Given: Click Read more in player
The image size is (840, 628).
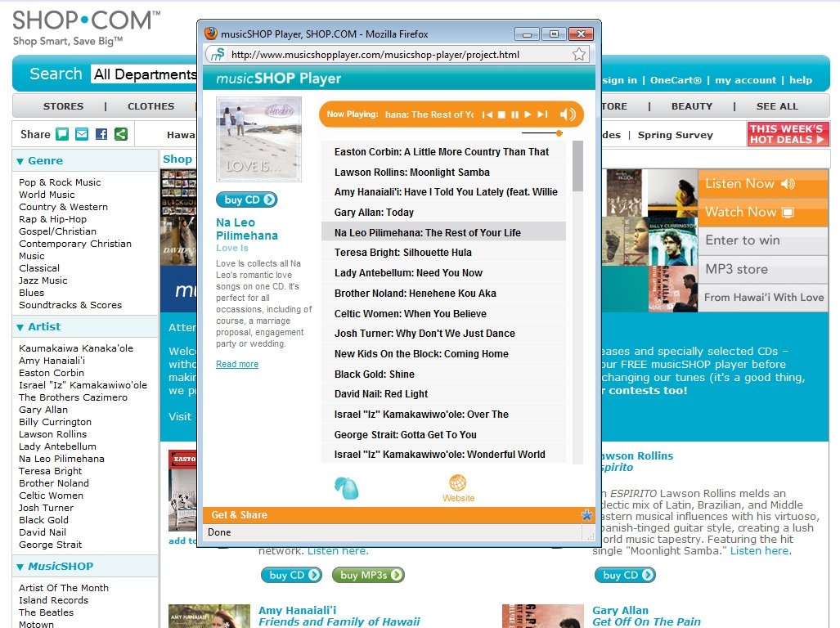Looking at the screenshot, I should coord(236,364).
